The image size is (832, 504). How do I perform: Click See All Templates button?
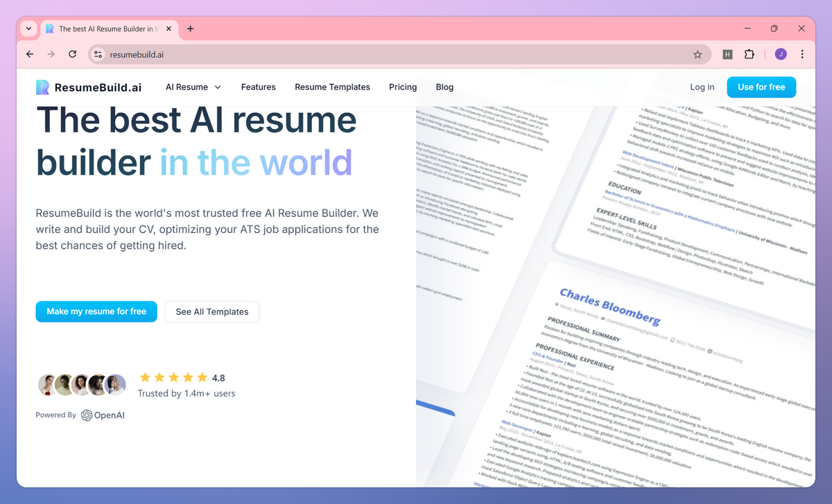click(x=212, y=312)
